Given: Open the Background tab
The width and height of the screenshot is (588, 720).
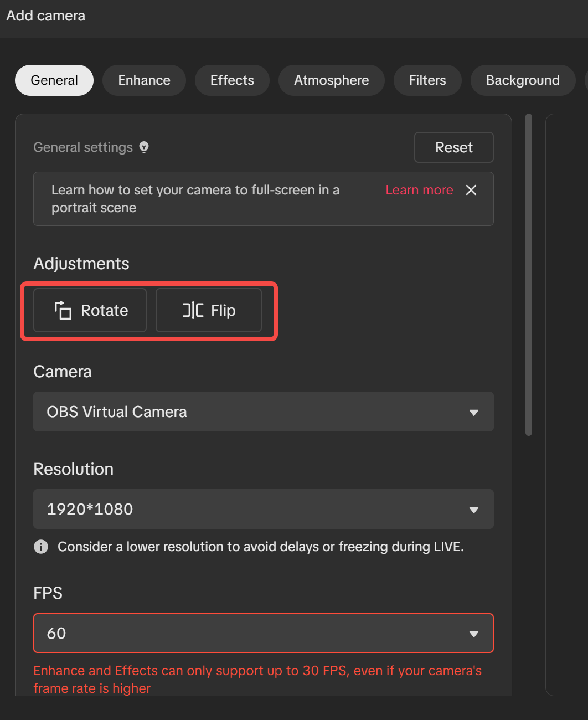Looking at the screenshot, I should (x=523, y=80).
